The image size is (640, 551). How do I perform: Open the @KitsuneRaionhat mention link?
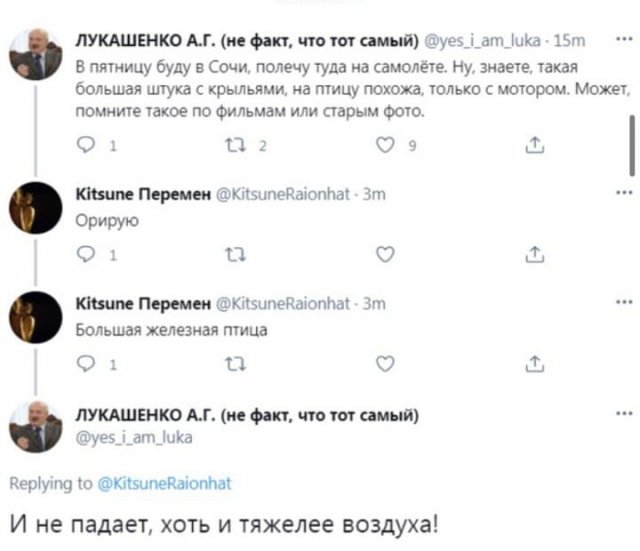click(x=165, y=483)
